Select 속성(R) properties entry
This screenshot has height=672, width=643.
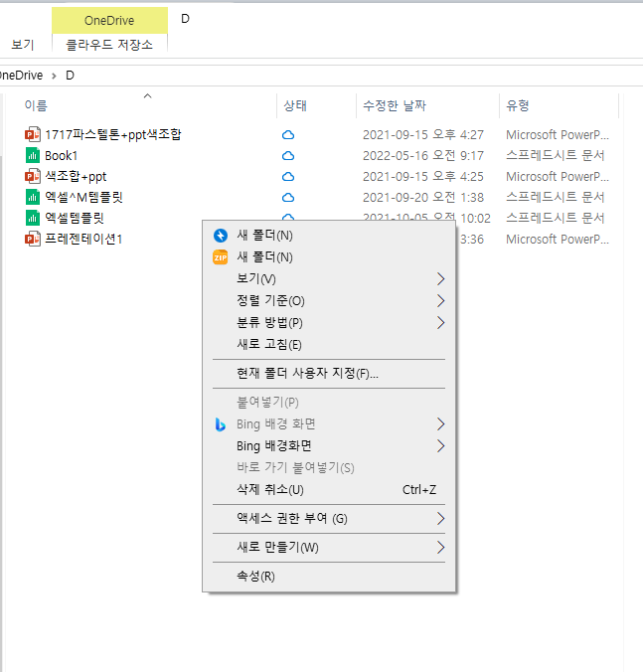click(329, 576)
